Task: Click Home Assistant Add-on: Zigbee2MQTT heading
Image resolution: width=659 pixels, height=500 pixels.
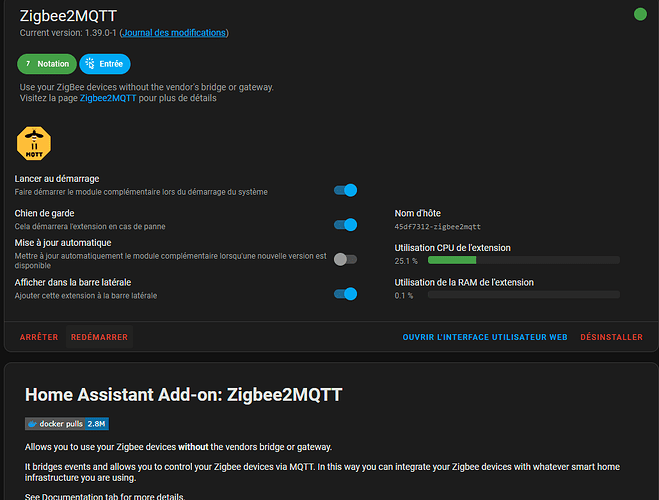Action: pyautogui.click(x=184, y=395)
